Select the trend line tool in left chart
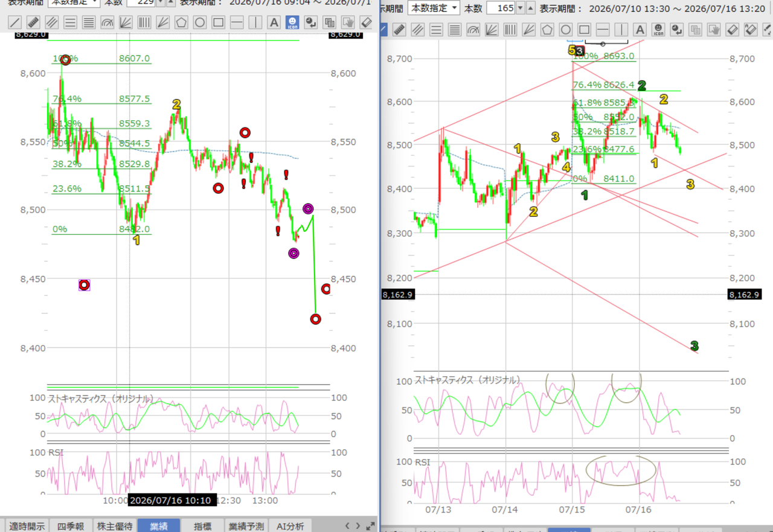Screen dimensions: 773x532 [x=16, y=23]
